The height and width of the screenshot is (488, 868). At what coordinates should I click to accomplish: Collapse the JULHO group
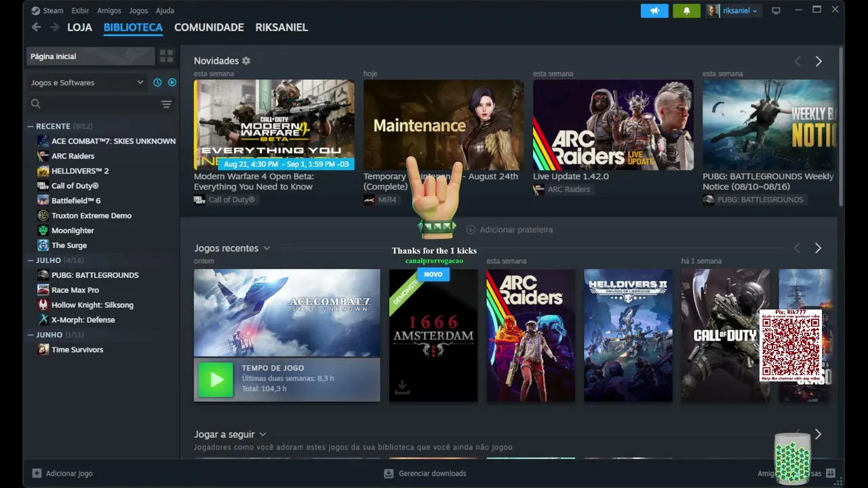tap(31, 260)
